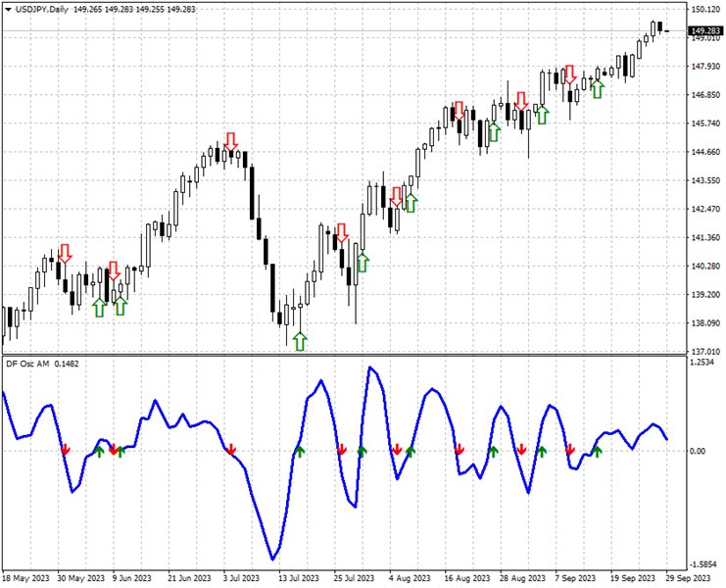The height and width of the screenshot is (588, 726).
Task: Click the 25 Jul 2023 date label
Action: (355, 578)
